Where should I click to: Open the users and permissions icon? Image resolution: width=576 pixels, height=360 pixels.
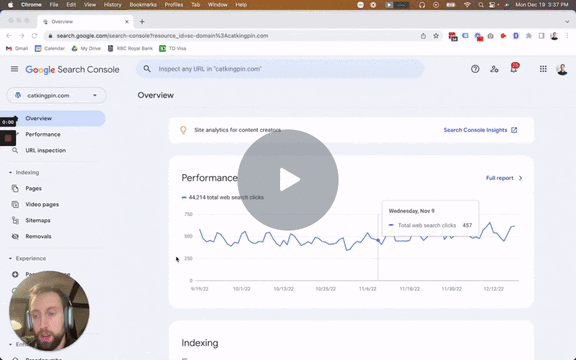point(494,69)
